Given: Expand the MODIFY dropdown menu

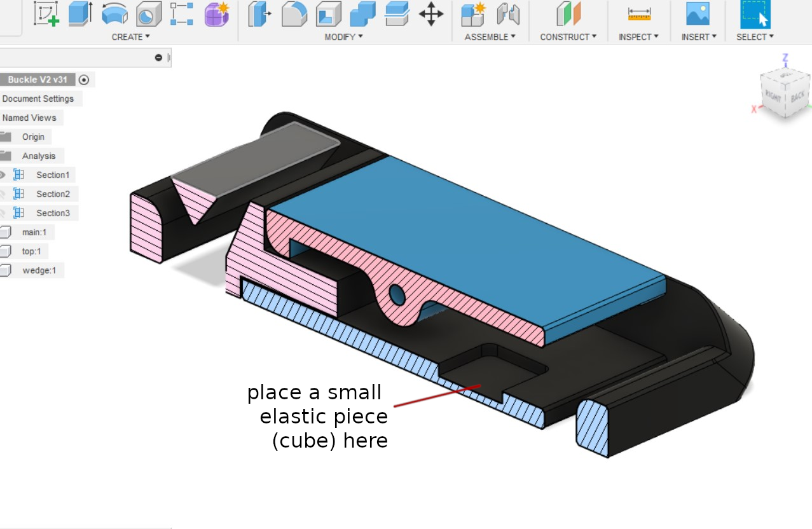Looking at the screenshot, I should 343,37.
